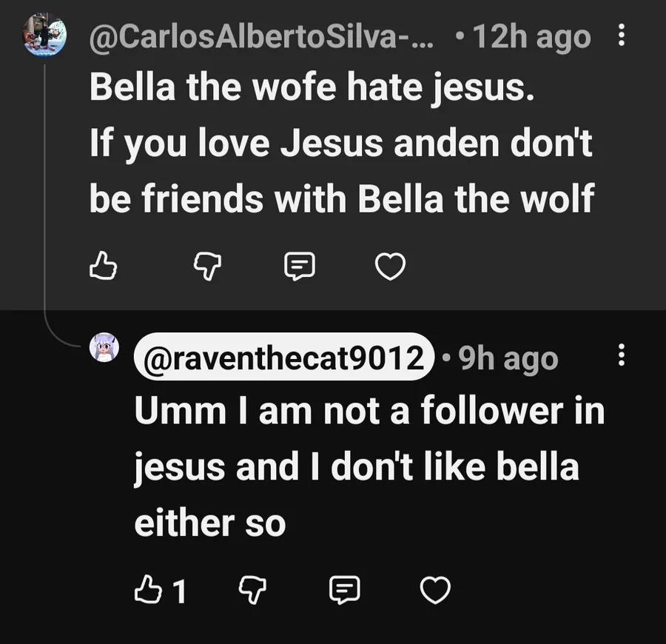Image resolution: width=666 pixels, height=644 pixels.
Task: Heart the CarlosAlbertoSilva comment
Action: (390, 266)
